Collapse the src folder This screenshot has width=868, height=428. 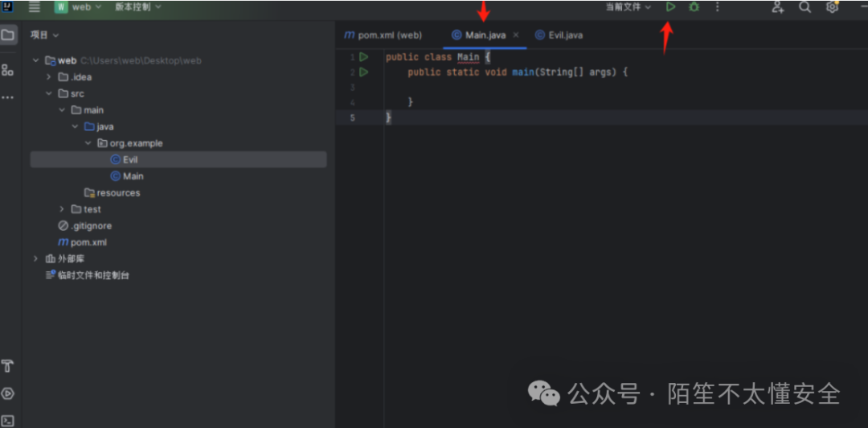[49, 93]
